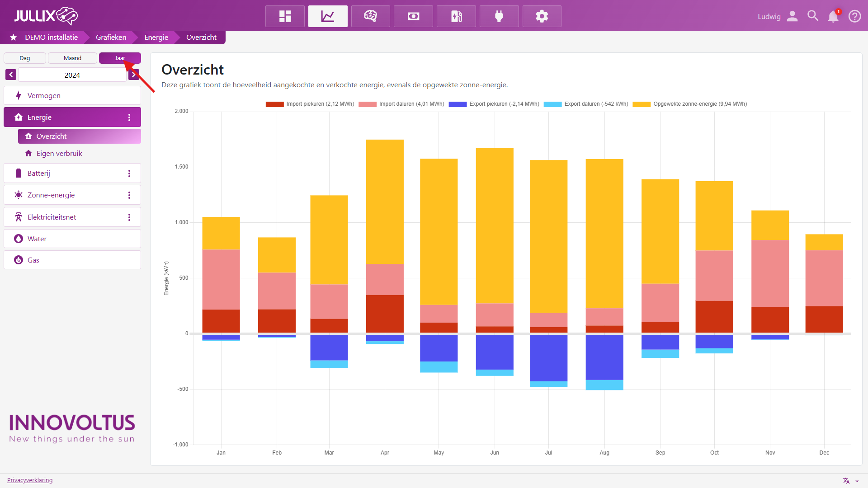Open the Privacyverklaring link
The height and width of the screenshot is (488, 868).
point(30,480)
